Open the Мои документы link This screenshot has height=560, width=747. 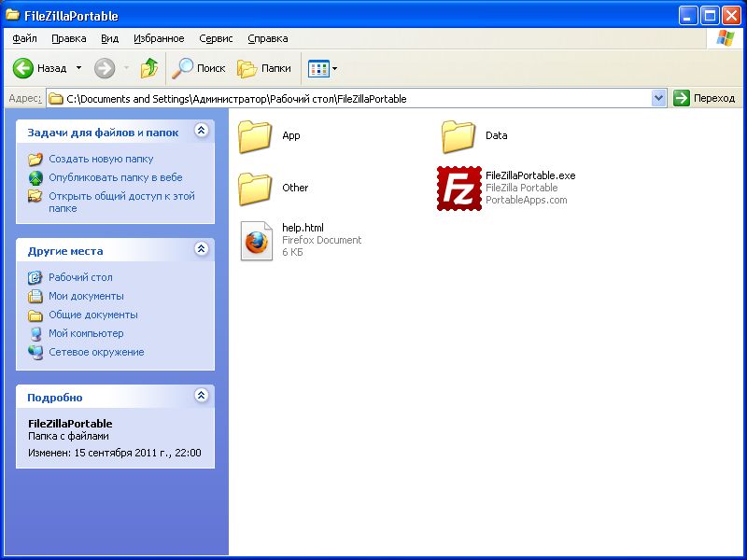click(x=86, y=296)
